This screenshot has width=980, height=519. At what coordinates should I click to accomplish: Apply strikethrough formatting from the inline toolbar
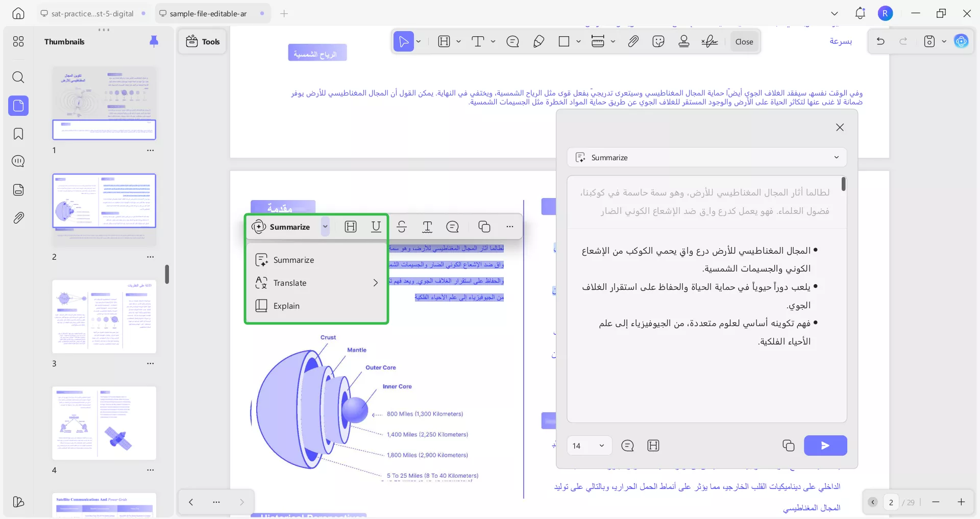402,227
